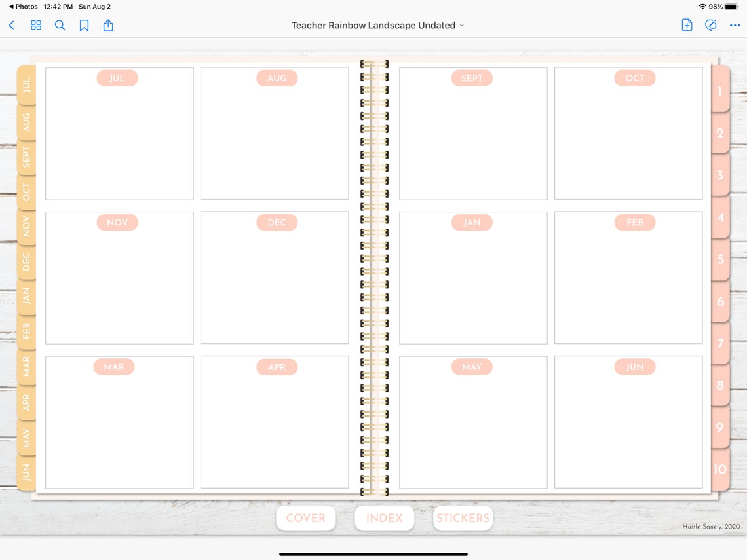Tap the JUL label in index grid

[x=117, y=78]
